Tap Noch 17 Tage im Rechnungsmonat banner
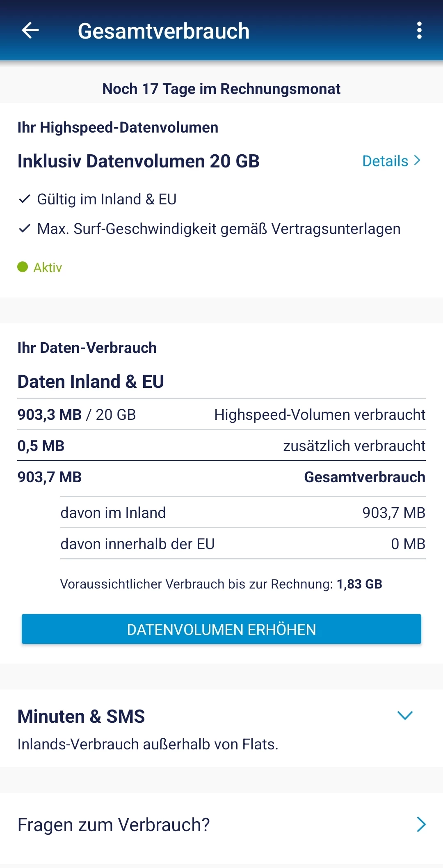Screen dimensions: 443x868 click(x=221, y=89)
